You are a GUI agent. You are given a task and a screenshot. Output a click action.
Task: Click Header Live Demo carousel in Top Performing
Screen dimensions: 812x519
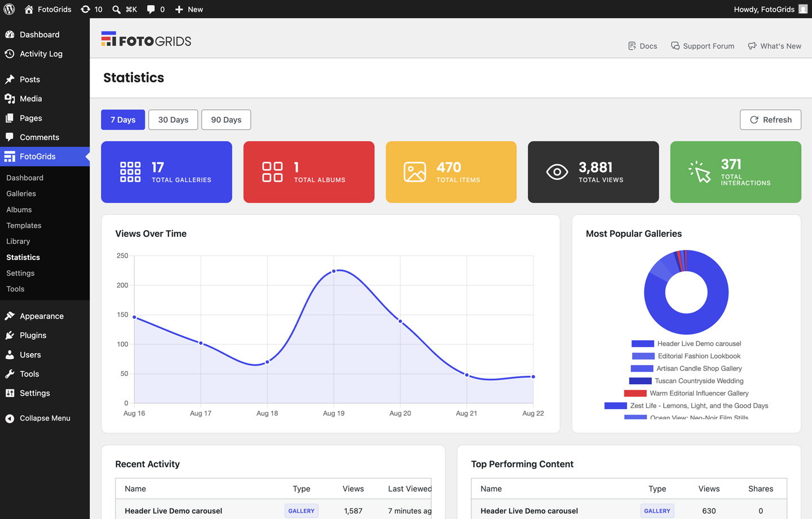click(x=529, y=511)
